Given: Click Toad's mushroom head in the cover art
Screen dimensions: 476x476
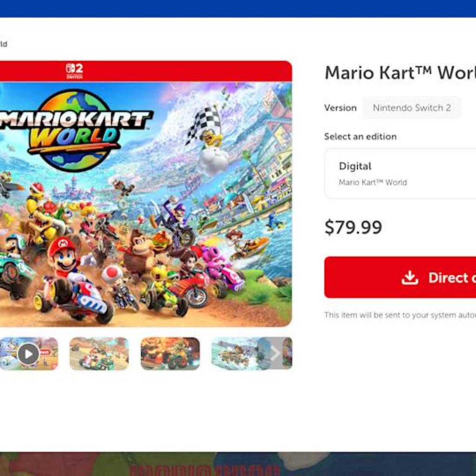Looking at the screenshot, I should [112, 273].
